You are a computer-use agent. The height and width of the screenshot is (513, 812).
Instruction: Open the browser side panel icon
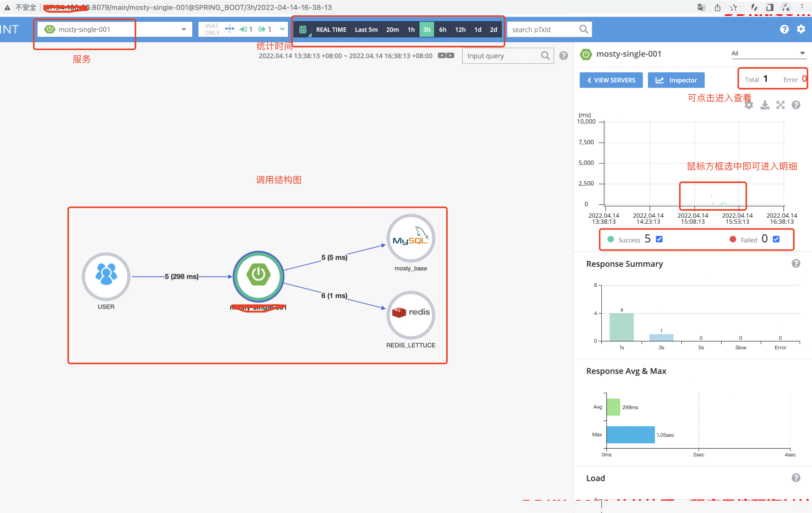pos(769,7)
